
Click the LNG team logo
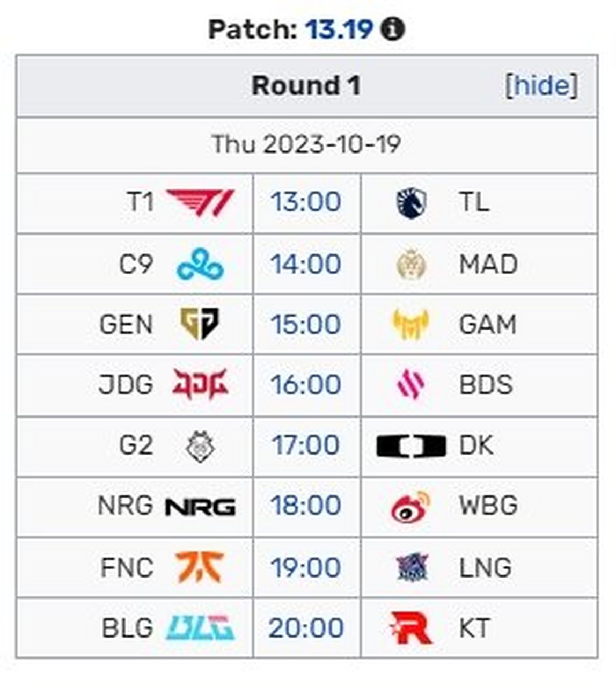point(412,568)
